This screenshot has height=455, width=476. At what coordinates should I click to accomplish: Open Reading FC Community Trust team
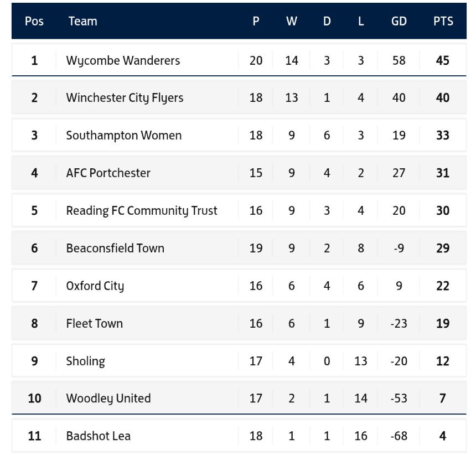click(142, 211)
